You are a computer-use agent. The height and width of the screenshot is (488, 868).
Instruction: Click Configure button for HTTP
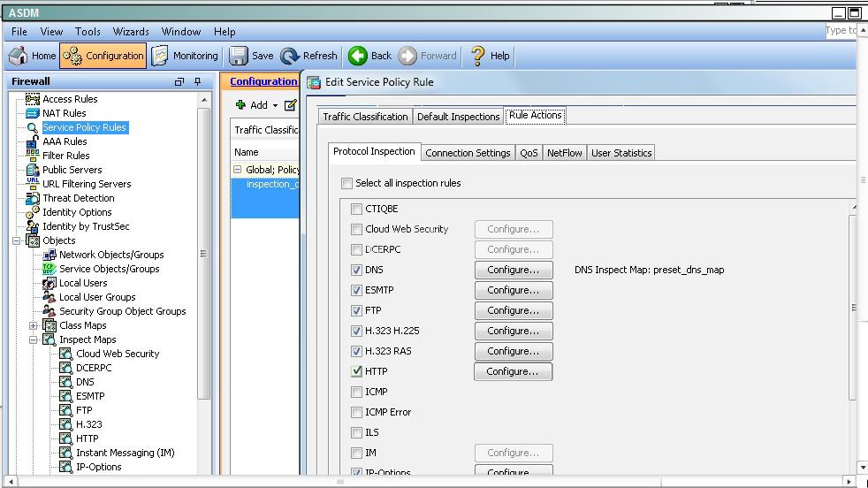pos(514,371)
